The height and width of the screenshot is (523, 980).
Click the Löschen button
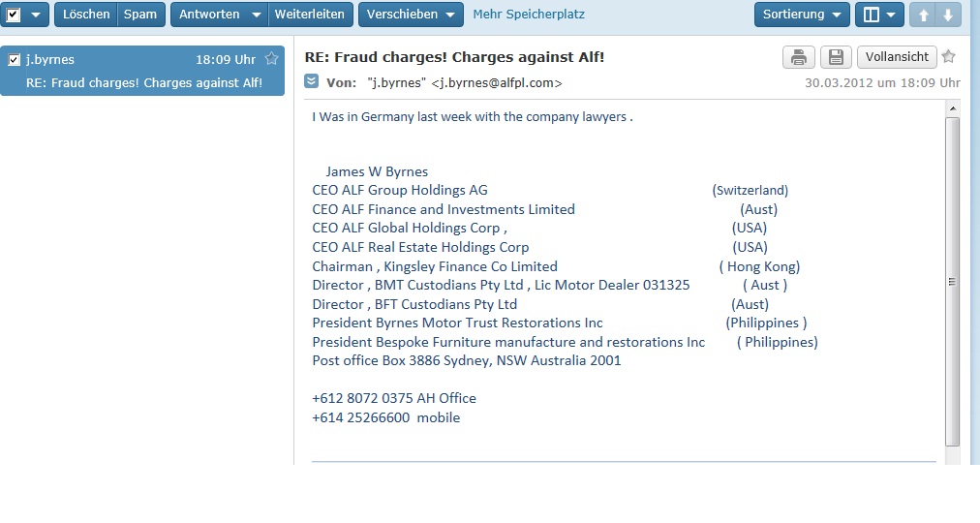coord(86,15)
